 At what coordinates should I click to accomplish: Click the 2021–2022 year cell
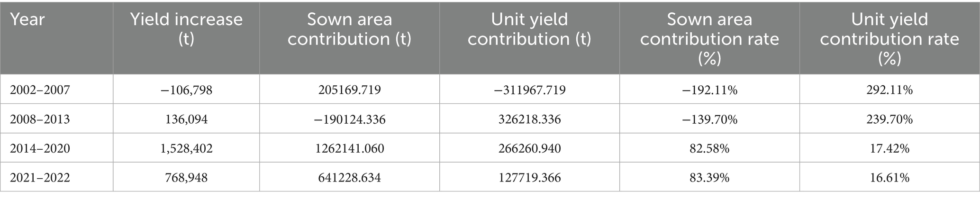(40, 178)
